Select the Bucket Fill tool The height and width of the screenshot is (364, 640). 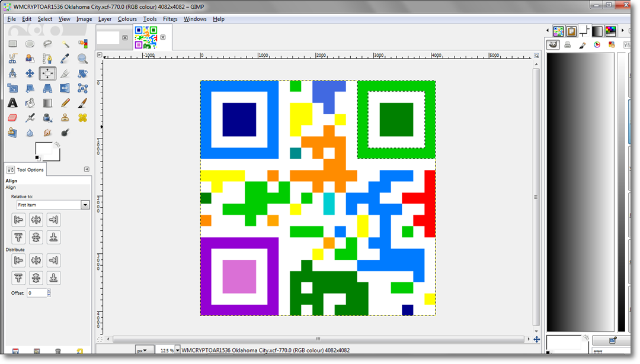point(30,103)
